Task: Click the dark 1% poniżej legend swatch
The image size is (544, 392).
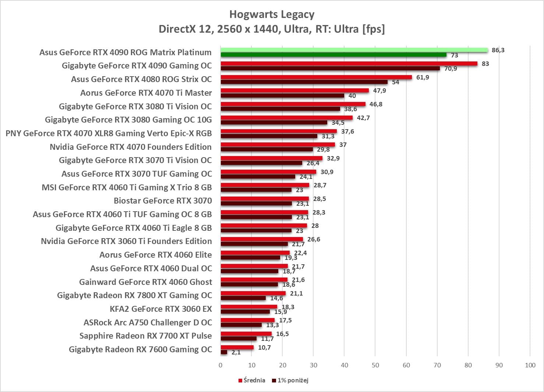Action: pos(274,380)
